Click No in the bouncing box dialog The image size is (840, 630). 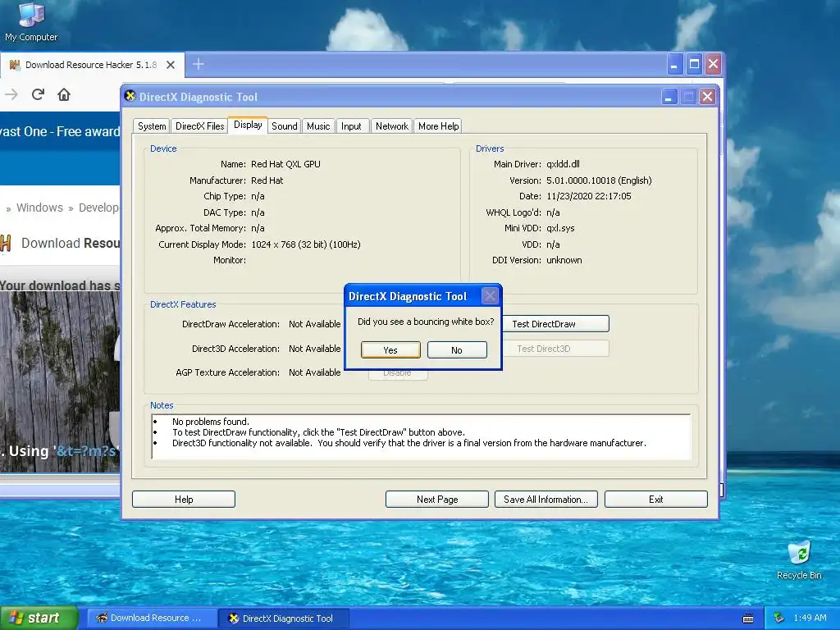(x=457, y=349)
